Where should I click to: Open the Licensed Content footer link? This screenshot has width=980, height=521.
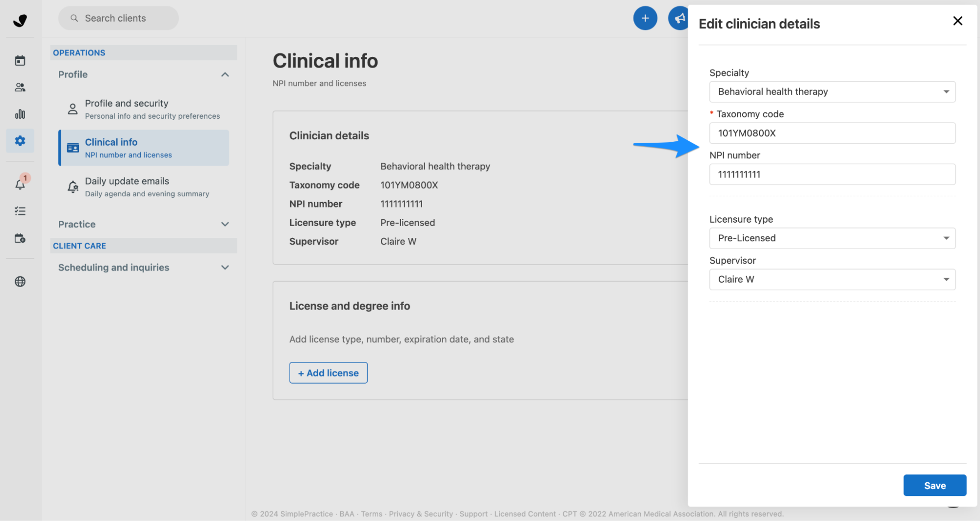525,514
